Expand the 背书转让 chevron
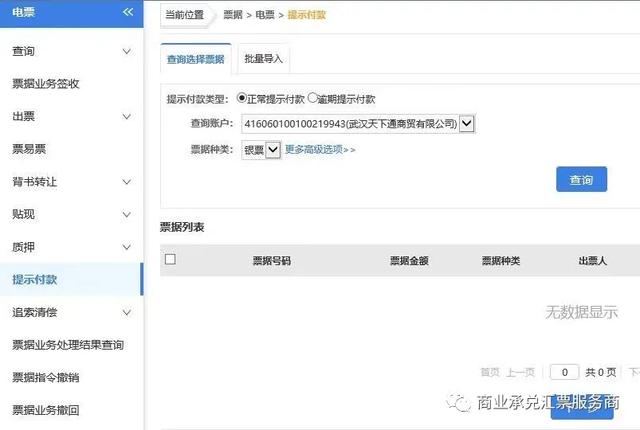Viewport: 640px width, 430px height. click(x=127, y=182)
